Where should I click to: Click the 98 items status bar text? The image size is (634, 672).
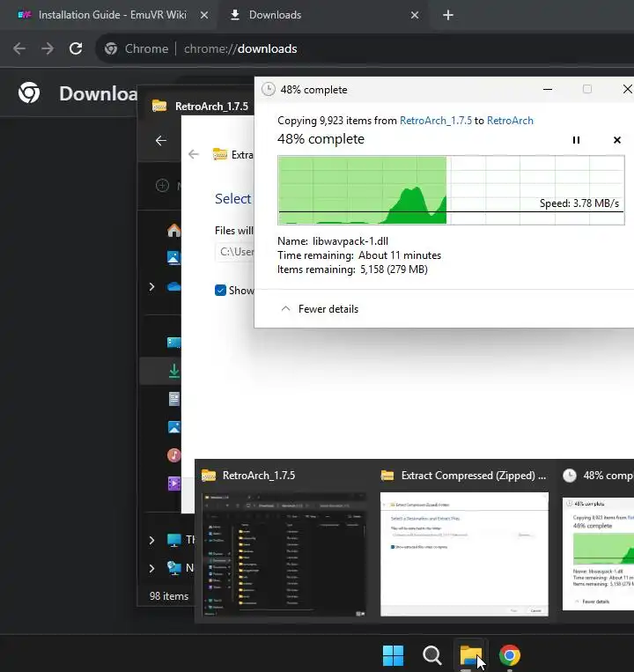coord(169,596)
